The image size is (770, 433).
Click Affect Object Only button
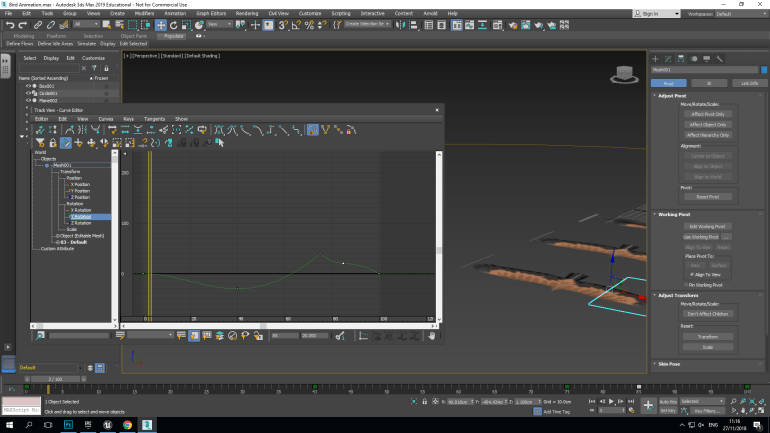[x=708, y=125]
